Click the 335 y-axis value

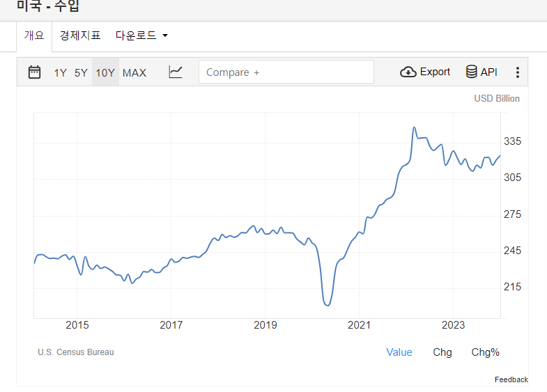pyautogui.click(x=512, y=141)
